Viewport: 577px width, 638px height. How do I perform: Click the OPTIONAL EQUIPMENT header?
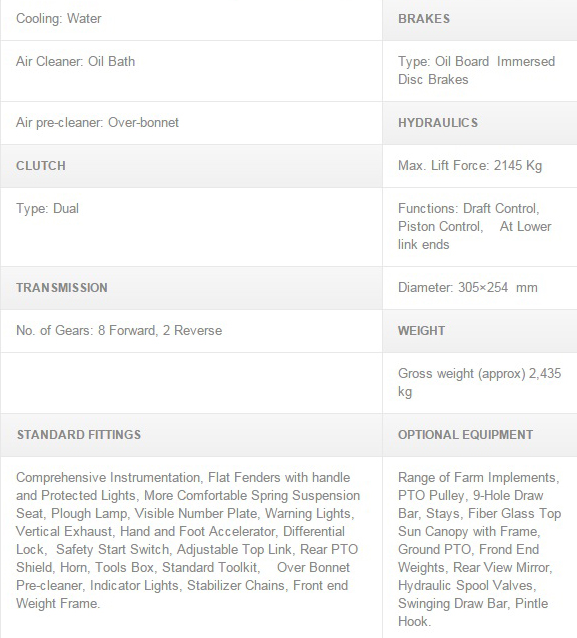(x=480, y=435)
